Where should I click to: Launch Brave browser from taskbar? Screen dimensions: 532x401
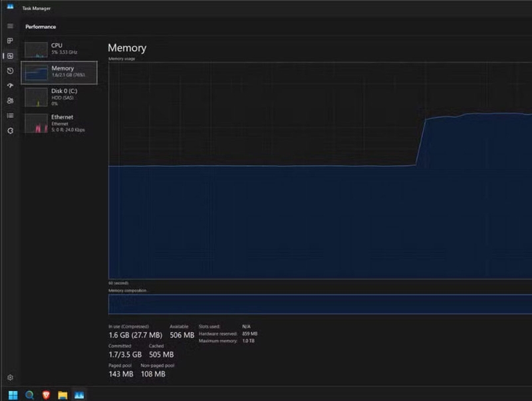click(46, 395)
